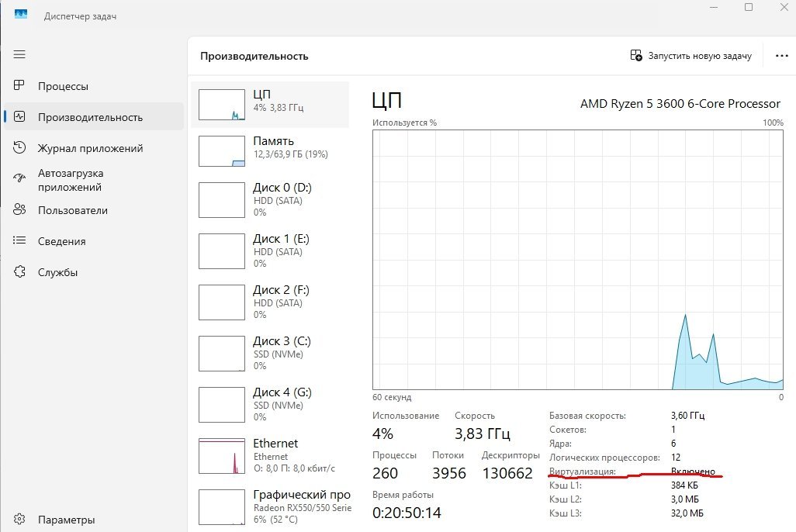Select Диск 1 (E:) in the list

coord(270,251)
